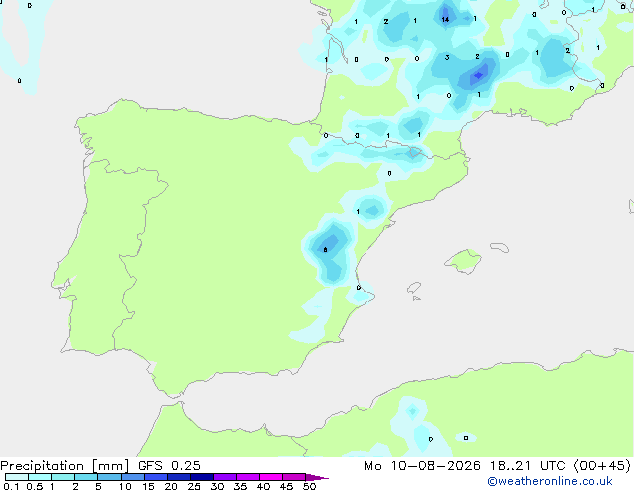The width and height of the screenshot is (634, 490).
Task: Select the 45–50 mm legend color box
Action: [294, 477]
